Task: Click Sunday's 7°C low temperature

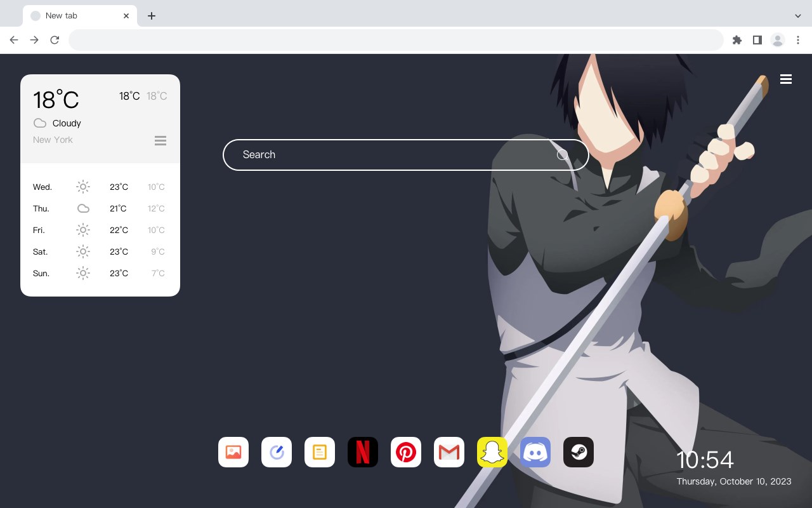Action: (x=158, y=273)
